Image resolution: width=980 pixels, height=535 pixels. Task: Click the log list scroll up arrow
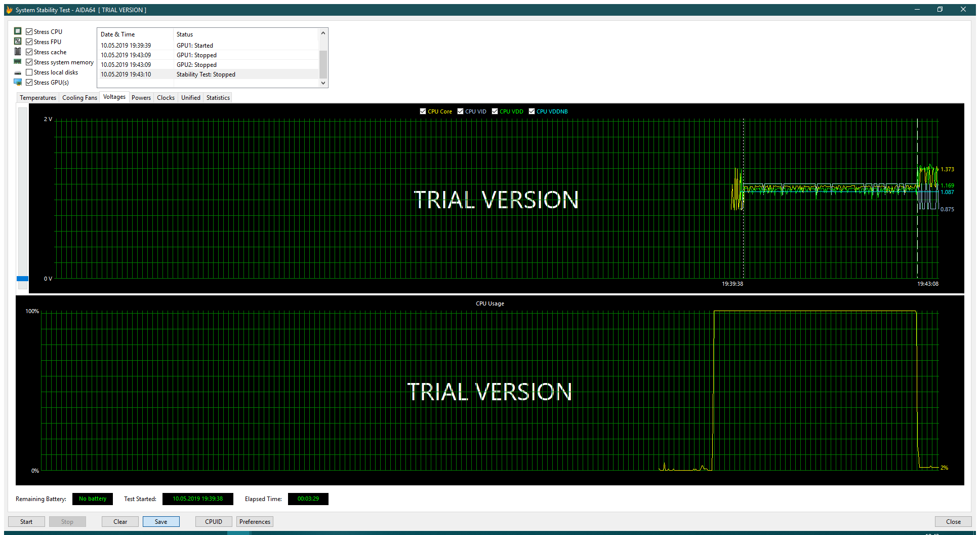(323, 33)
